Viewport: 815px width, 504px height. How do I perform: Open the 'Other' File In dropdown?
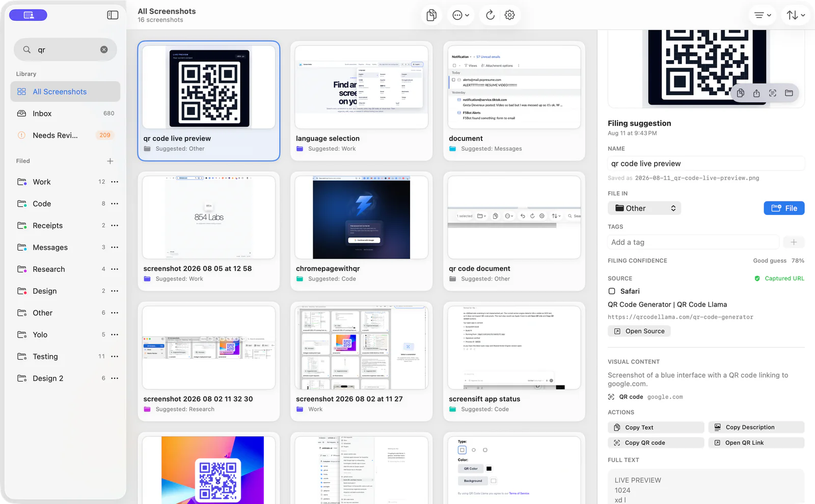point(644,208)
